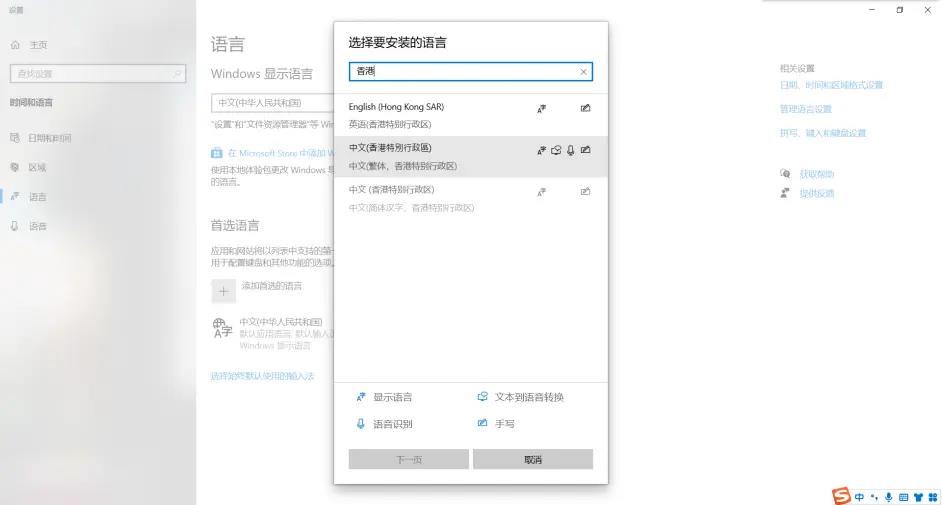Click the handwriting icon in English (Hong Kong SAR) row
Viewport: 942px width, 505px height.
click(585, 108)
